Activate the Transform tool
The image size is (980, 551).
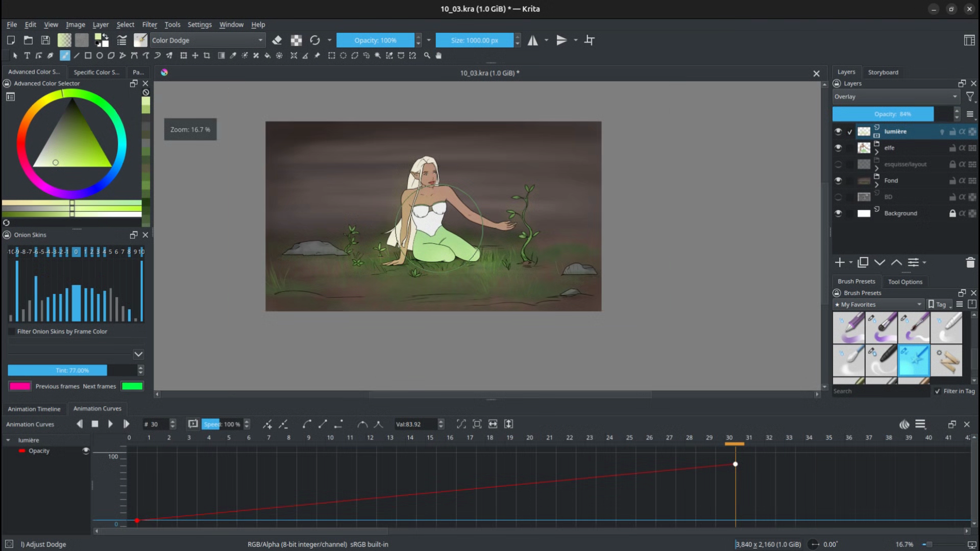tap(184, 56)
